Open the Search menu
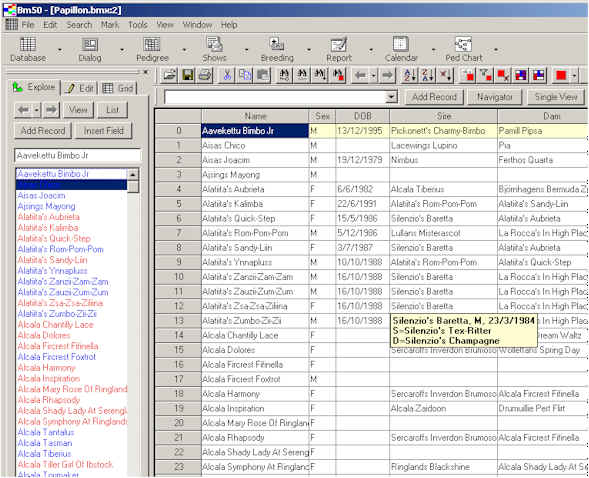Screen dimensions: 589x478 pyautogui.click(x=79, y=25)
